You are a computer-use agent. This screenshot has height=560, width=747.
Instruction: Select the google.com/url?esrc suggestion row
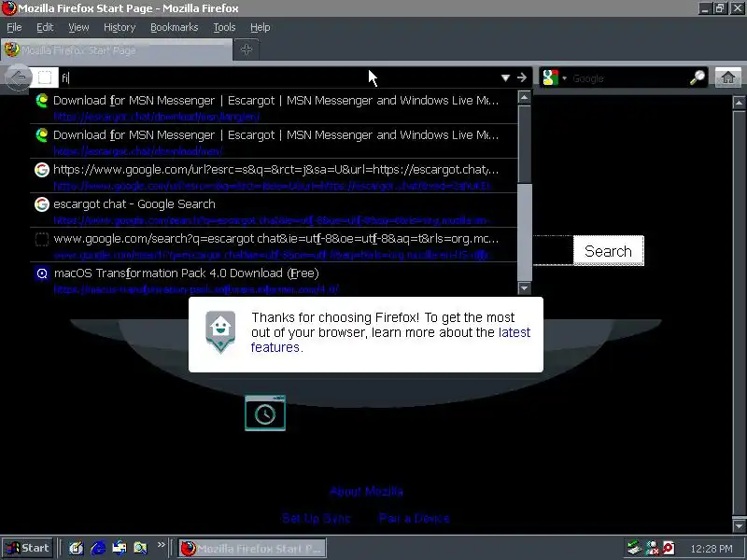(274, 176)
